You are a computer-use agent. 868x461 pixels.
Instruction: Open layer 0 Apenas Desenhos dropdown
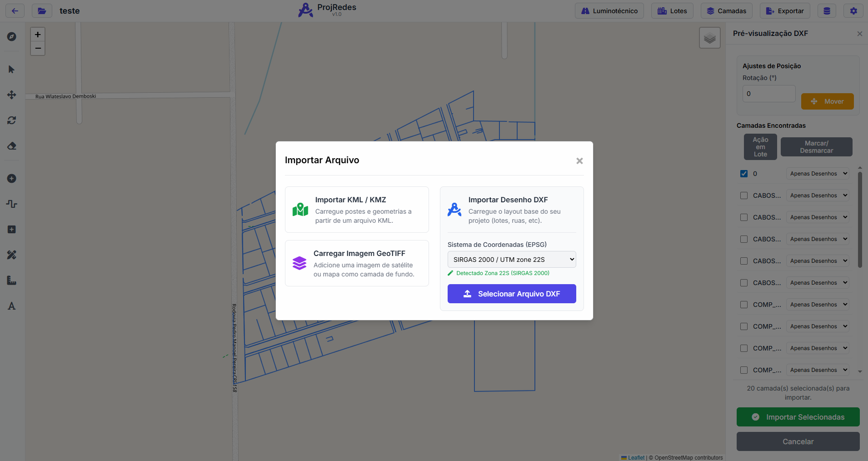coord(818,174)
